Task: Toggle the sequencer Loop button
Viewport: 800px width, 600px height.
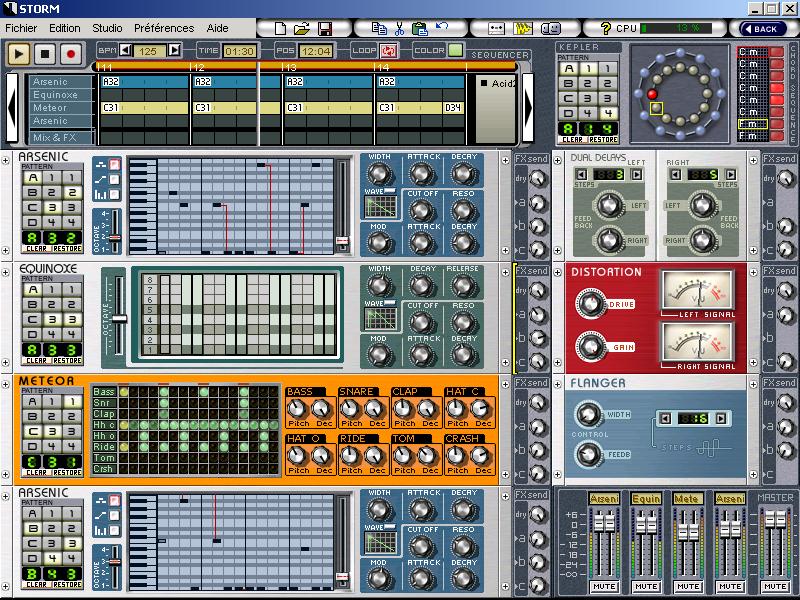Action: tap(389, 50)
